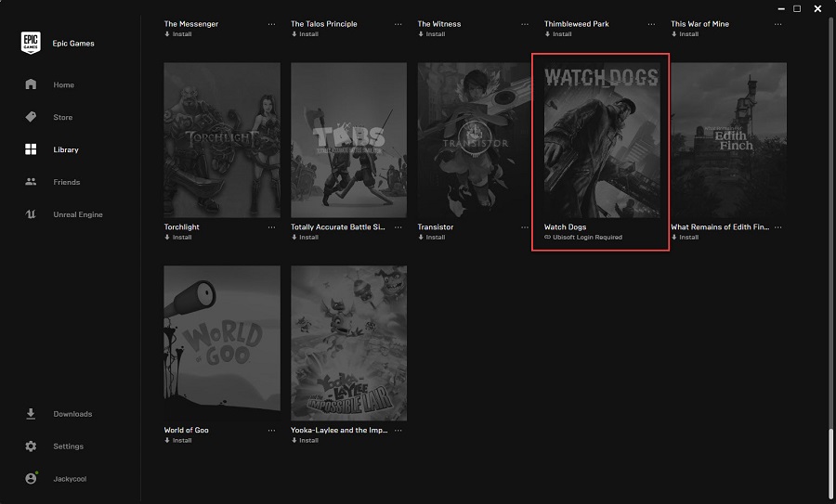Select the Edith Finch cover thumbnail

coord(729,140)
